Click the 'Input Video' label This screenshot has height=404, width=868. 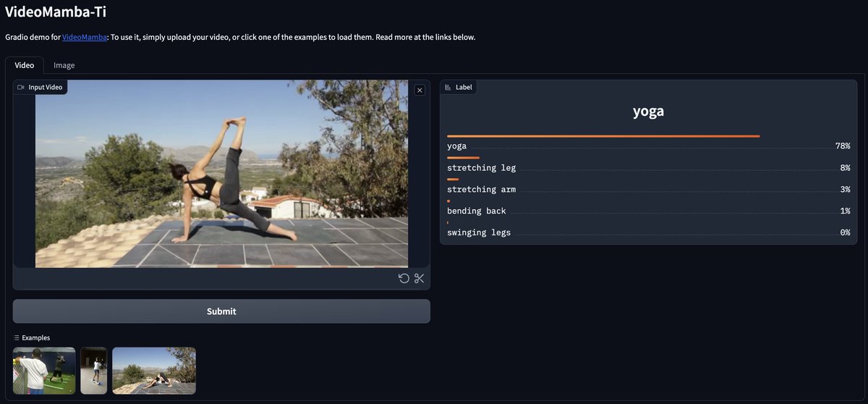point(46,87)
